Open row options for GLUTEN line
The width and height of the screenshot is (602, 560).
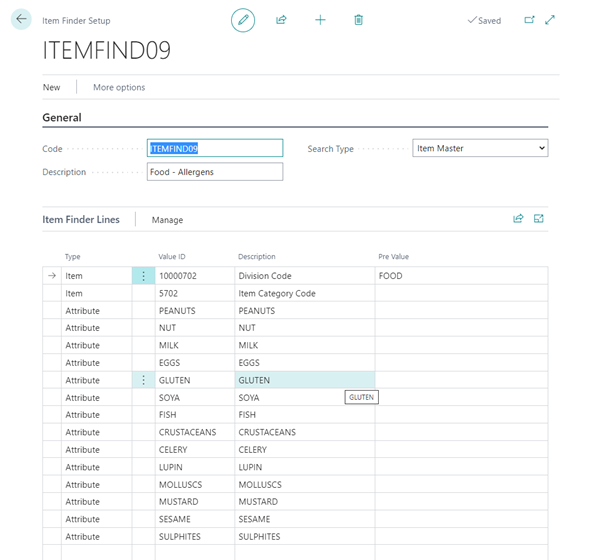(144, 381)
